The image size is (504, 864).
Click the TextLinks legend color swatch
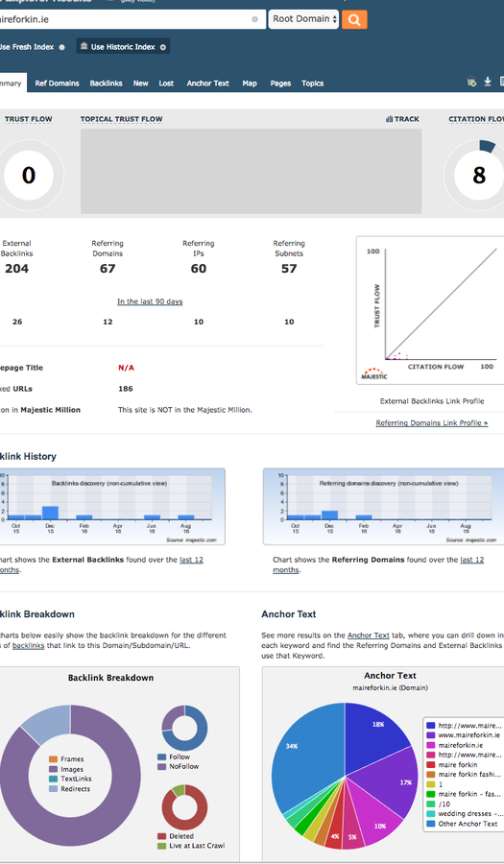tap(53, 780)
